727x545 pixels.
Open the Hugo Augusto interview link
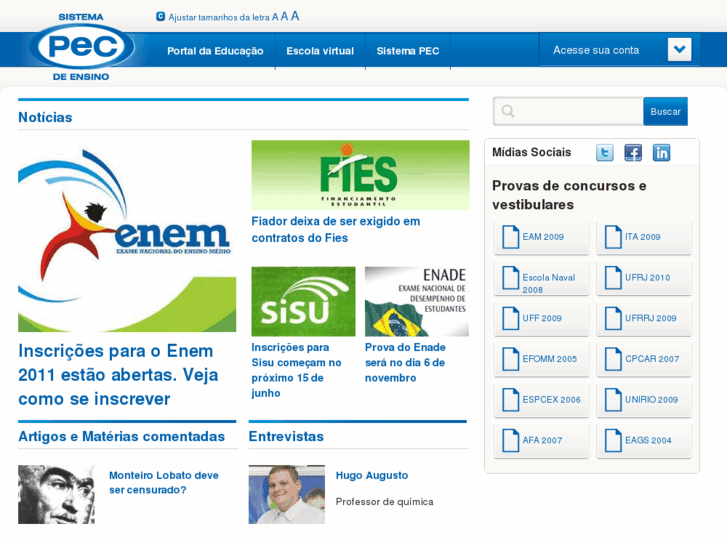(x=372, y=475)
